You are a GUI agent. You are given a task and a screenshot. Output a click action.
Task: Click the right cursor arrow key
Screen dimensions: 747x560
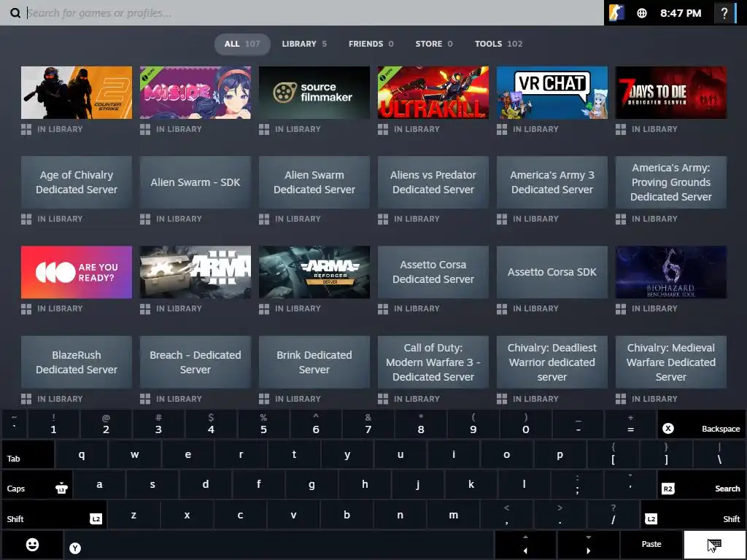pyautogui.click(x=589, y=544)
